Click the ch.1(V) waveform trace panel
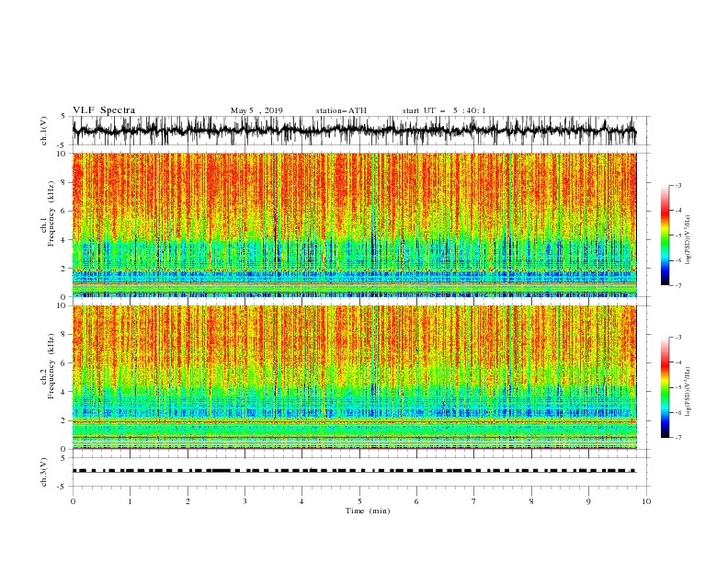This screenshot has height=563, width=728. click(x=361, y=131)
